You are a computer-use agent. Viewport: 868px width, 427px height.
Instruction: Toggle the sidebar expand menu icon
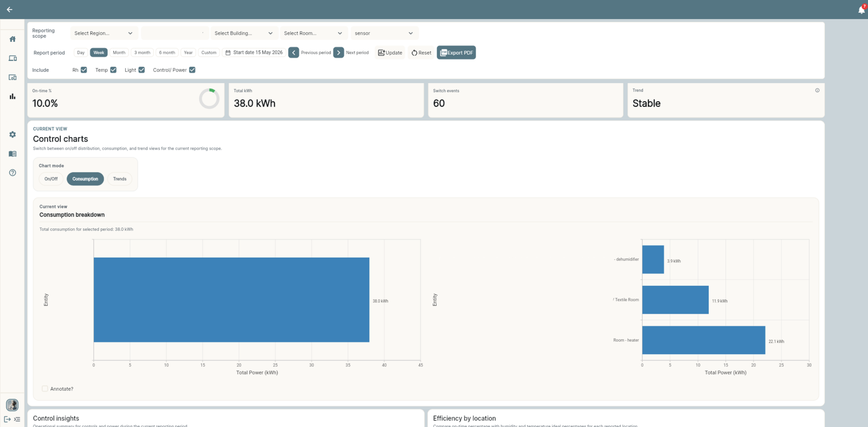(17, 419)
